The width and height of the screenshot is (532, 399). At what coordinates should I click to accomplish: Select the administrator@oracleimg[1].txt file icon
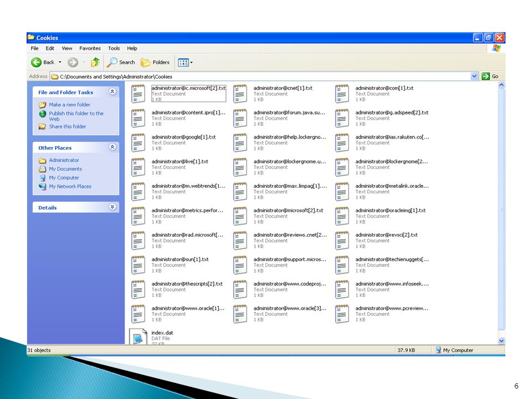tap(342, 216)
